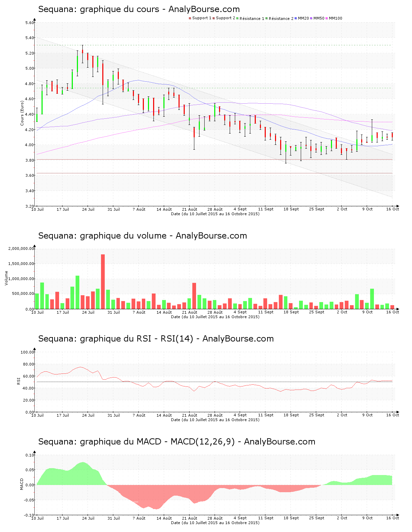Click the 5.60 value on price axis
The height and width of the screenshot is (532, 412).
pyautogui.click(x=30, y=23)
